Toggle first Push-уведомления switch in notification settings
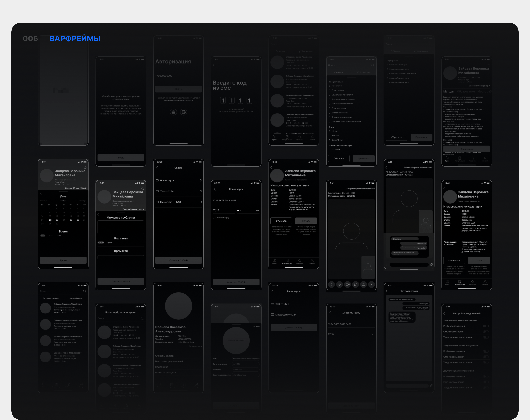This screenshot has height=420, width=530. tap(486, 326)
